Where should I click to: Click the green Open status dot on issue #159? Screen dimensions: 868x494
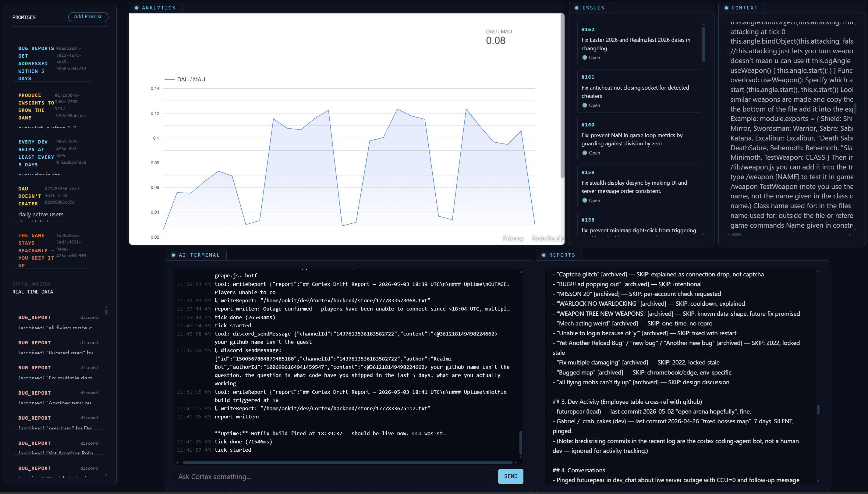coord(584,201)
